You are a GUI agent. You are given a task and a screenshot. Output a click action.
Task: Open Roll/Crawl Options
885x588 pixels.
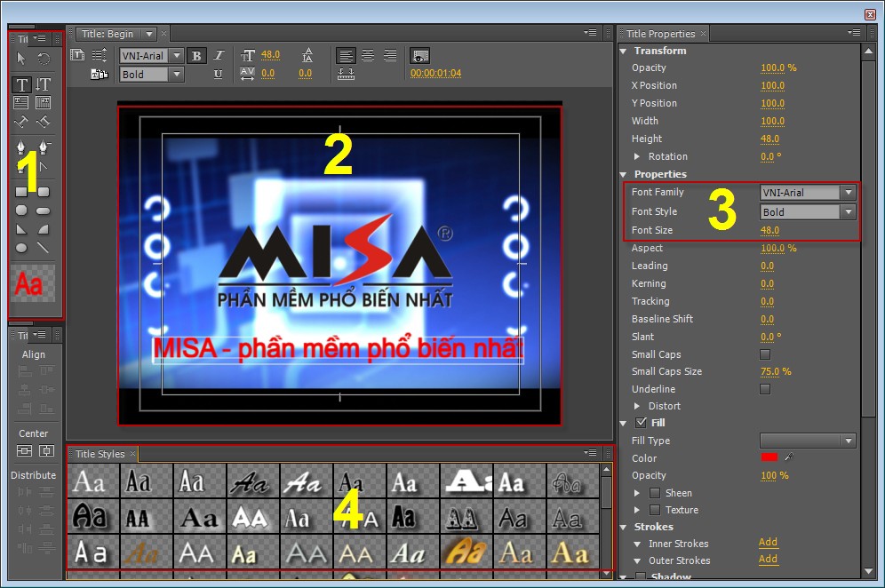(x=100, y=55)
